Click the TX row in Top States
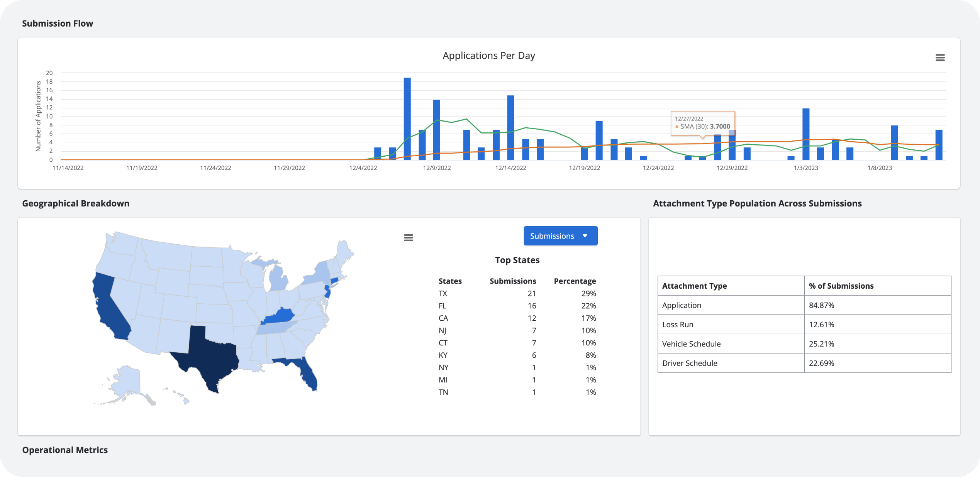Screen dimensions: 980x477 [517, 293]
